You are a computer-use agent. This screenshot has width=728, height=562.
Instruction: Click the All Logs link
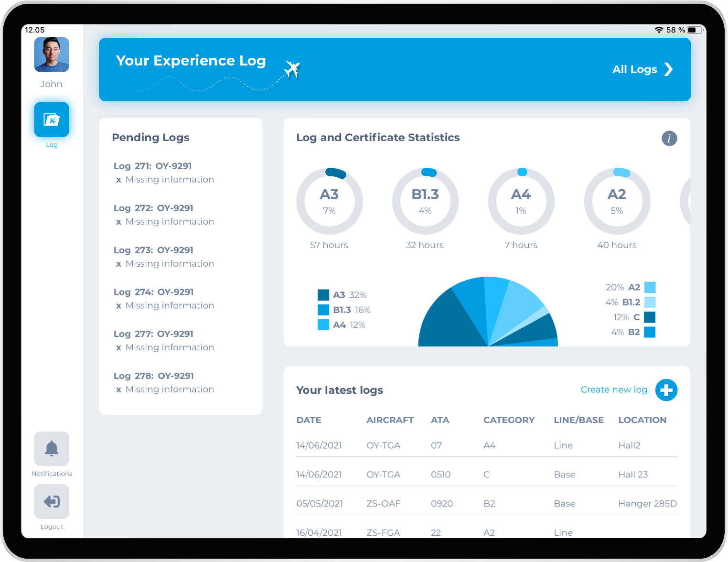[634, 70]
